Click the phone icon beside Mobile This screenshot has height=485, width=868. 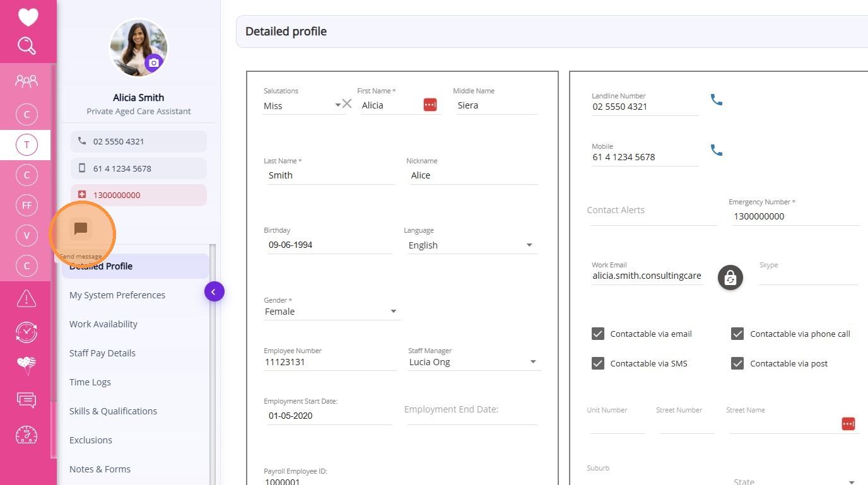[x=717, y=150]
